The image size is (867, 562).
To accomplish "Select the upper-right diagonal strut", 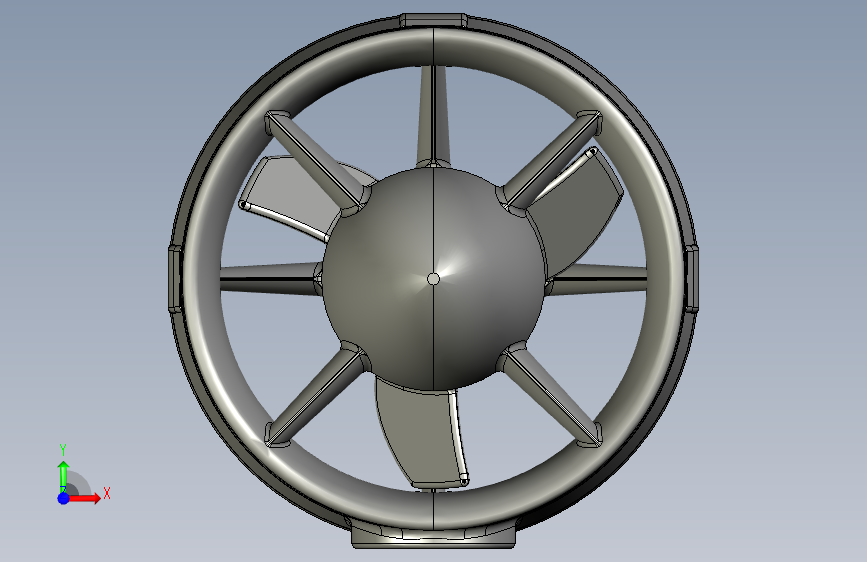I will (x=551, y=162).
